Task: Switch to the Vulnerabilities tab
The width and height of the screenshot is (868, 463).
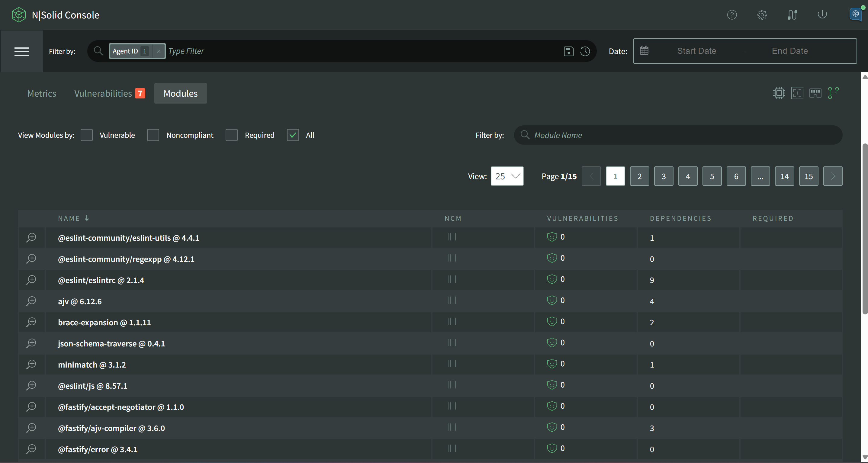Action: [x=103, y=93]
